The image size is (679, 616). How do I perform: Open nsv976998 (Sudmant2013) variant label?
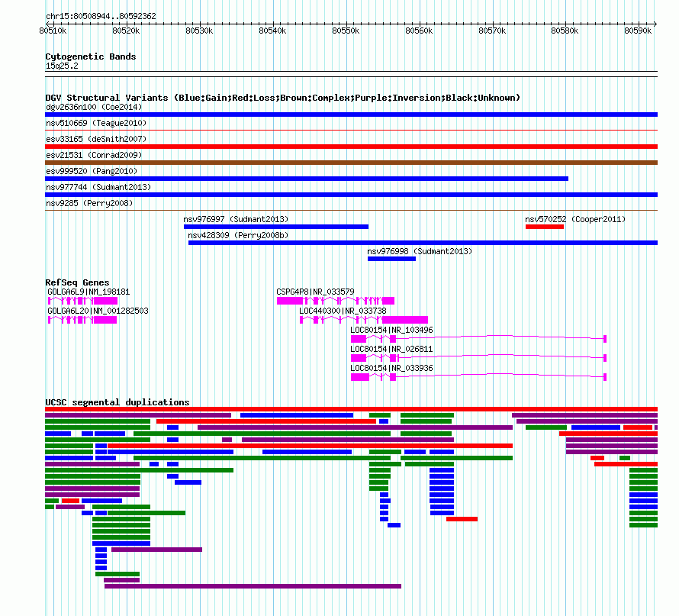[x=419, y=251]
